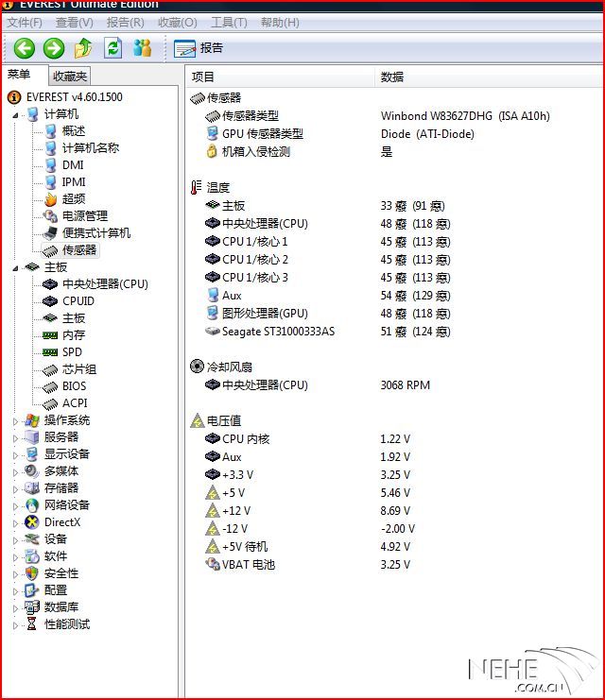Screen dimensions: 605x700
Task: Click the 内存 memory stick icon
Action: click(50, 335)
